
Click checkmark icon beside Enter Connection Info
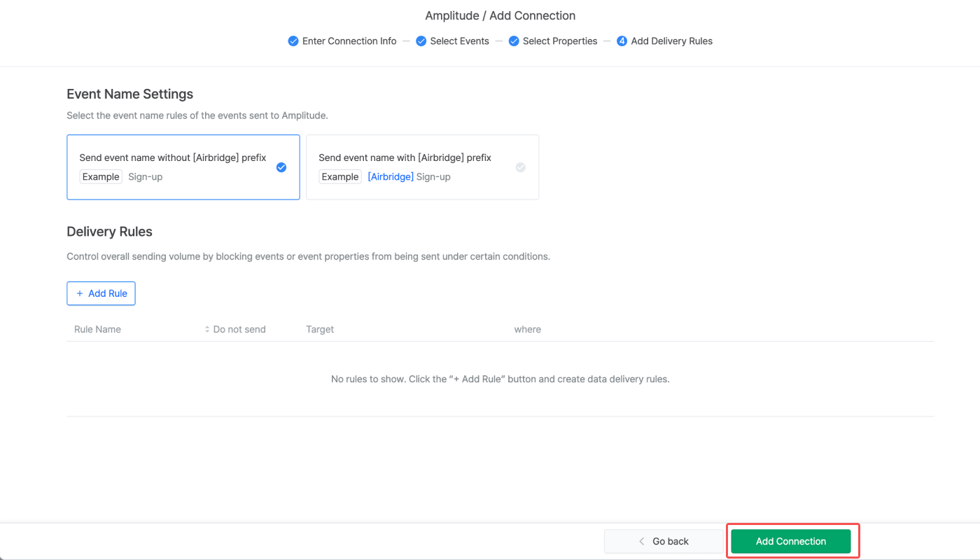[x=293, y=41]
